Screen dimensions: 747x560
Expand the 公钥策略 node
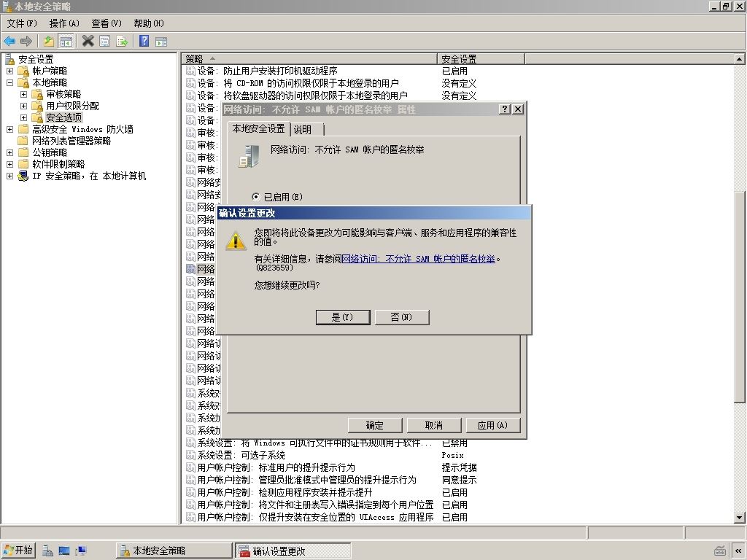[x=9, y=152]
